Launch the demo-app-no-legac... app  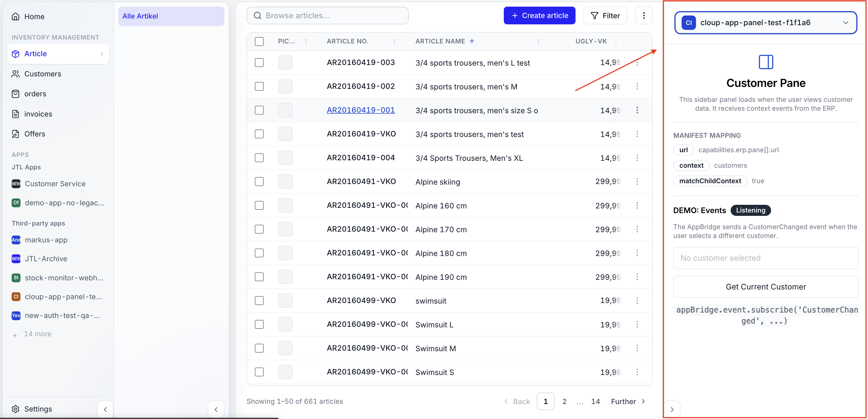(x=58, y=203)
